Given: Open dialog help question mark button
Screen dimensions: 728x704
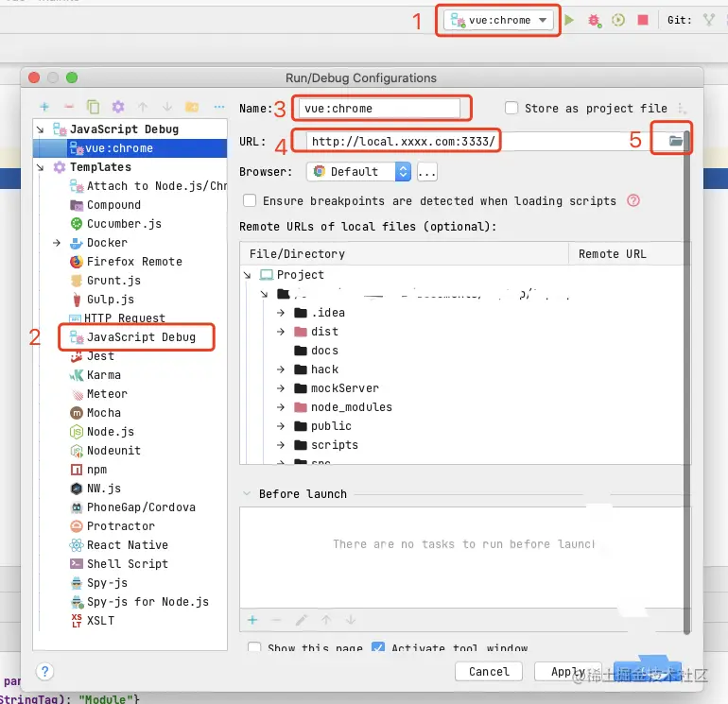Looking at the screenshot, I should [x=44, y=672].
